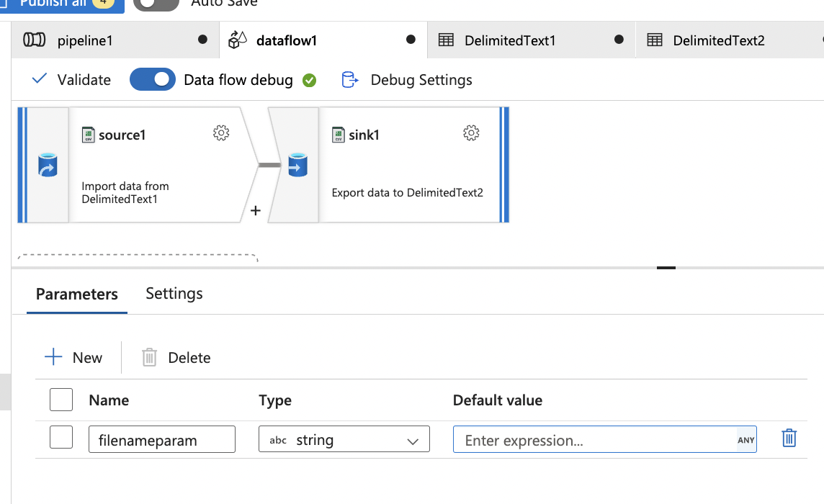Click the Delete parameter button
Image resolution: width=824 pixels, height=504 pixels.
coord(176,358)
